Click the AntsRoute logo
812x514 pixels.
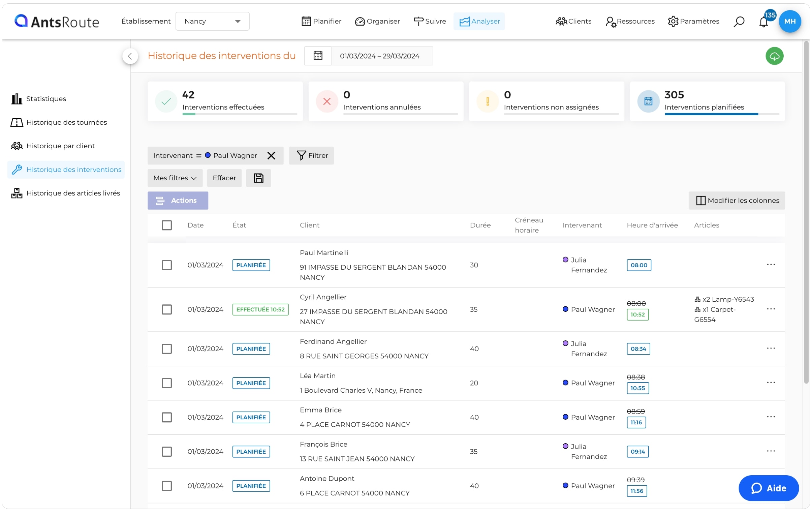point(57,21)
